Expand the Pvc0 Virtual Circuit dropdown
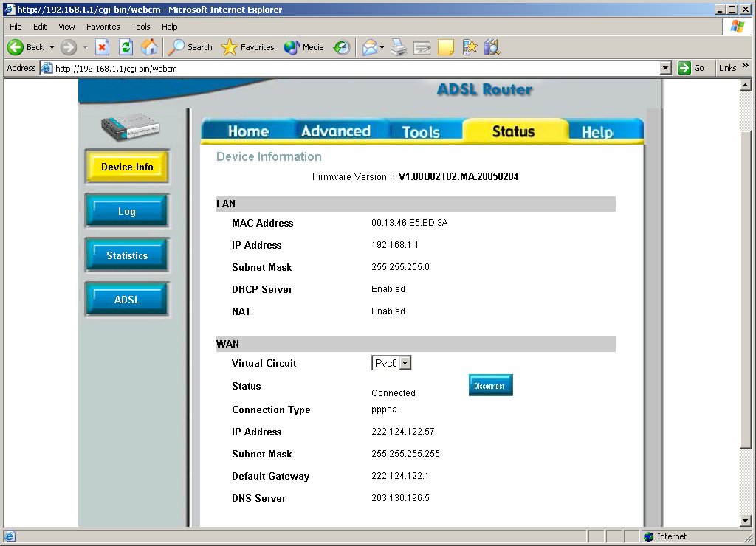Viewport: 756px width, 546px height. [405, 363]
